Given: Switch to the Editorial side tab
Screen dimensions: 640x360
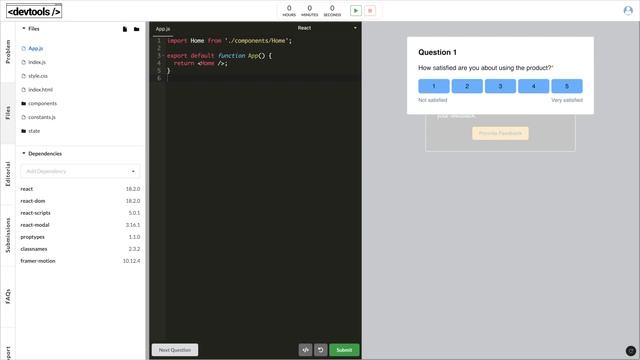Looking at the screenshot, I should click(8, 174).
